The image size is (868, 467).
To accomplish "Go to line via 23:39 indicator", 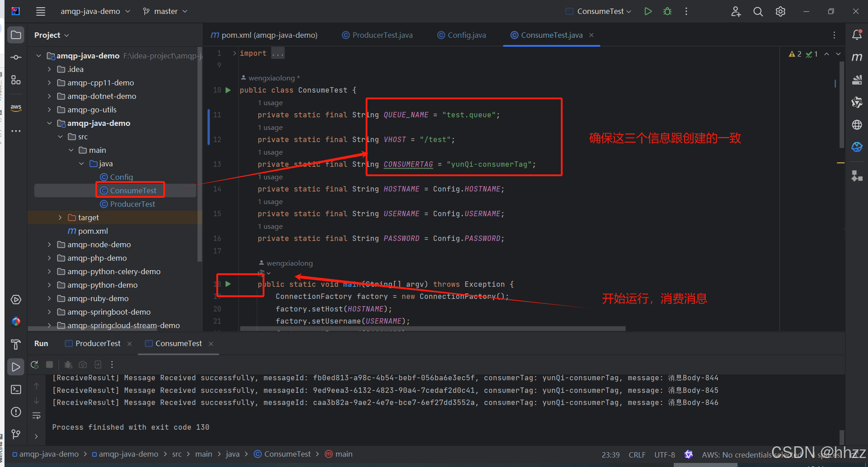I will coord(611,455).
